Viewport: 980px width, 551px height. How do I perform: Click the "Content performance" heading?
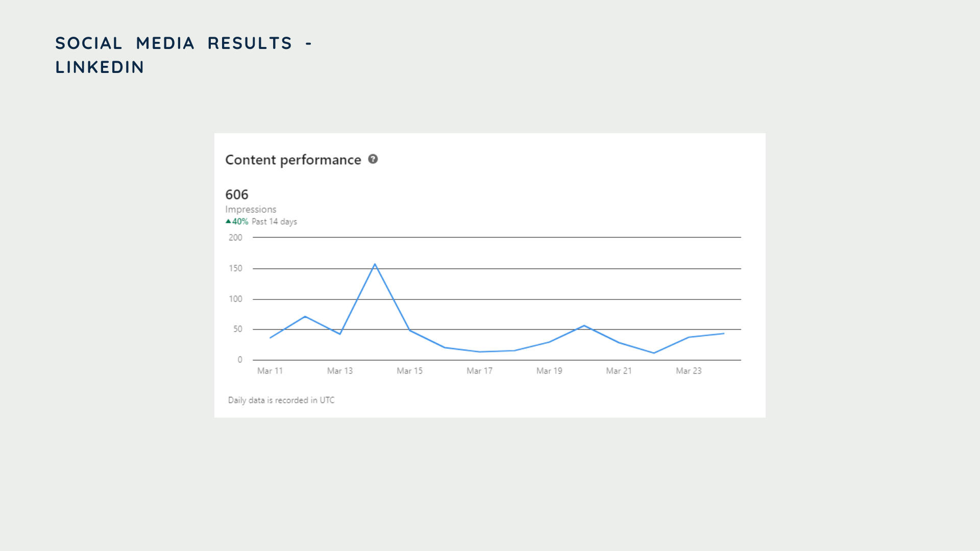tap(293, 160)
